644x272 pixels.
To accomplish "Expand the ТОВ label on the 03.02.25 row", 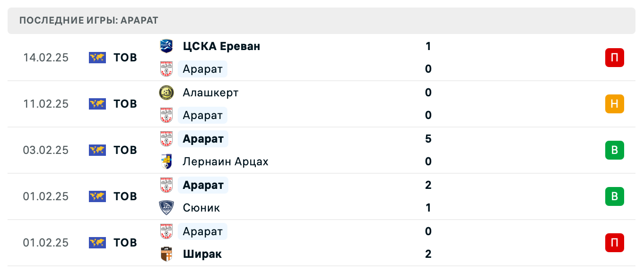I will [x=124, y=150].
